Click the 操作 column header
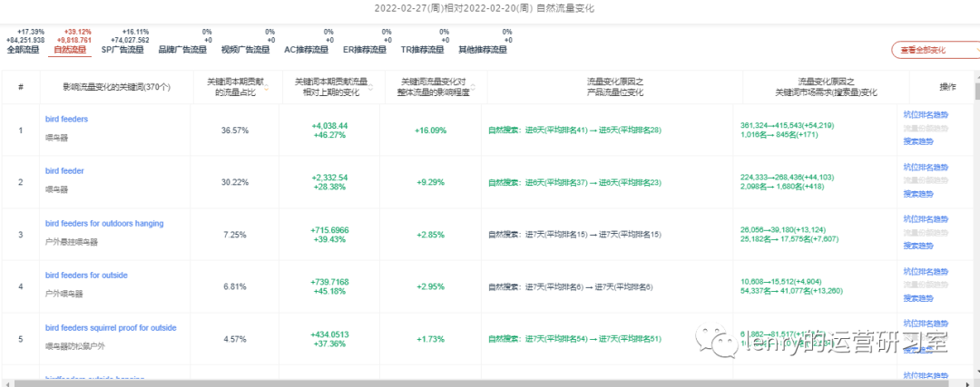 pos(947,87)
